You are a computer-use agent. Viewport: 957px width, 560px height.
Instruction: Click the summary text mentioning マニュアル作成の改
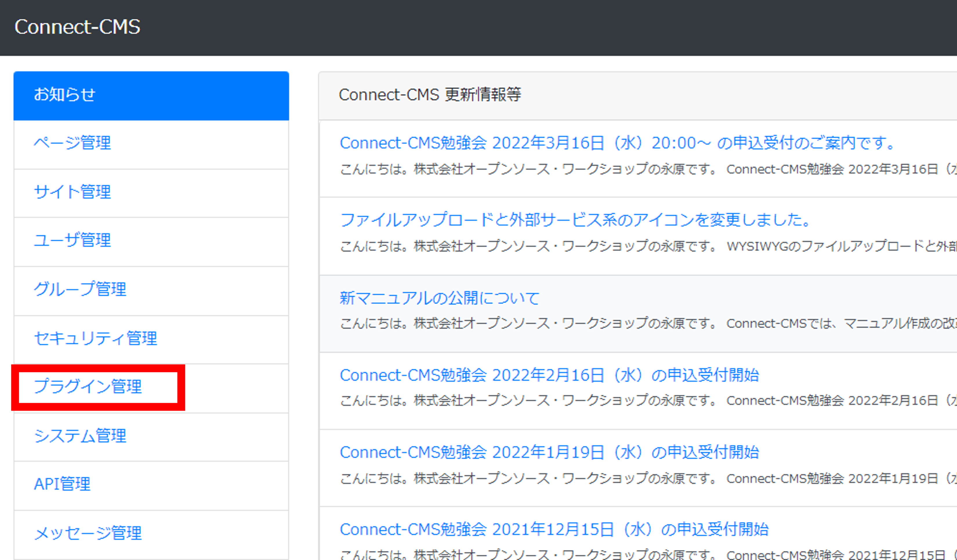coord(648,323)
